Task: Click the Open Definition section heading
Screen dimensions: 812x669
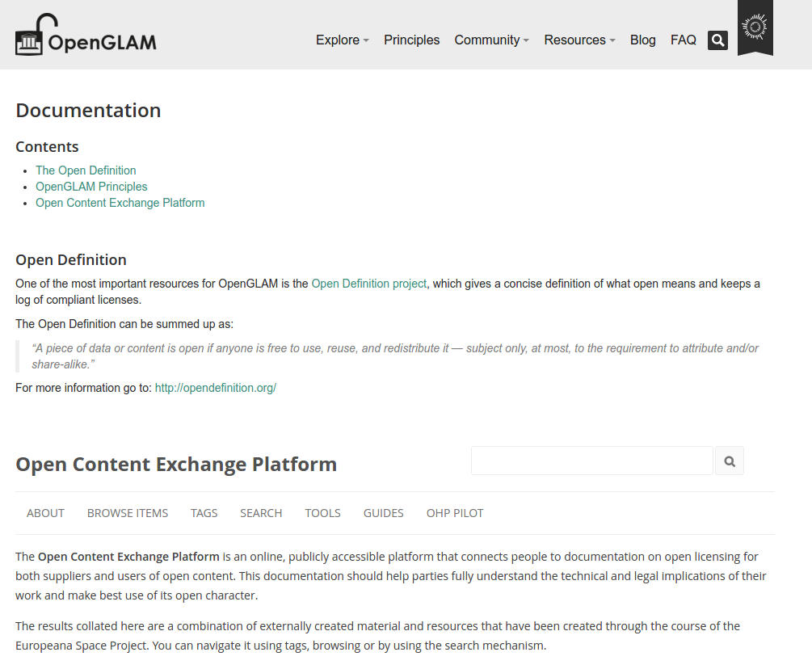Action: tap(71, 260)
